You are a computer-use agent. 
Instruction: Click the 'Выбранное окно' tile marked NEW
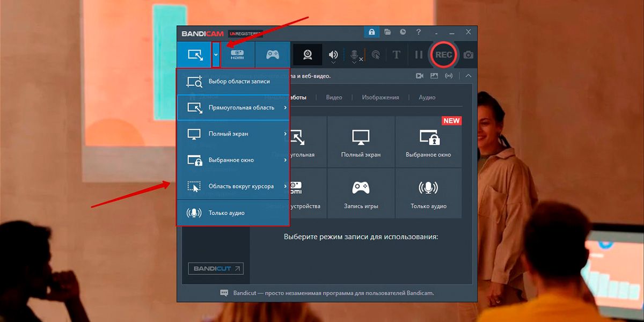pyautogui.click(x=428, y=142)
